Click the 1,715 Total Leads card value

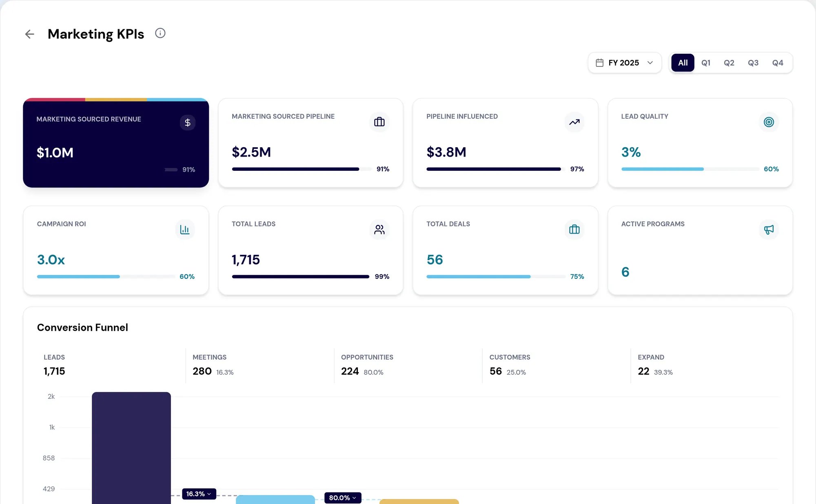click(246, 260)
